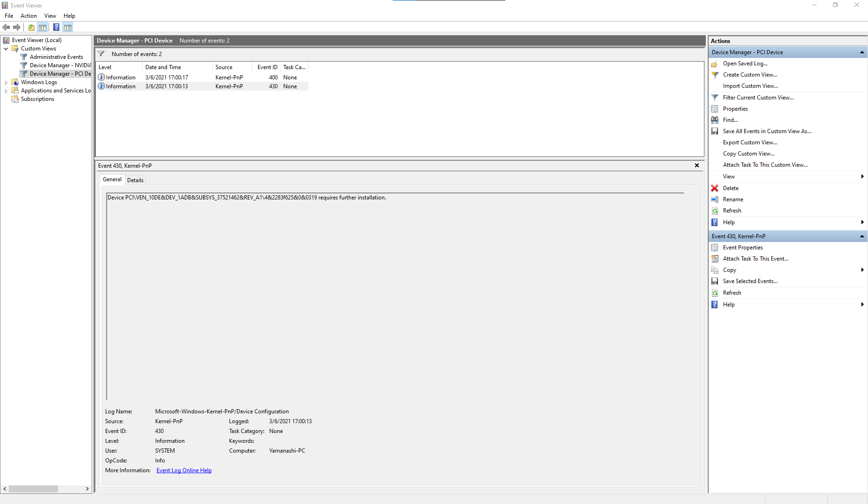Click the Open Saved Log icon
The image size is (868, 504).
715,64
